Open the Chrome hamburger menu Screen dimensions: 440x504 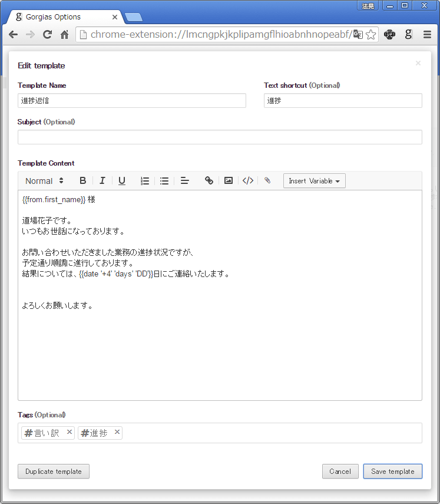pyautogui.click(x=427, y=35)
